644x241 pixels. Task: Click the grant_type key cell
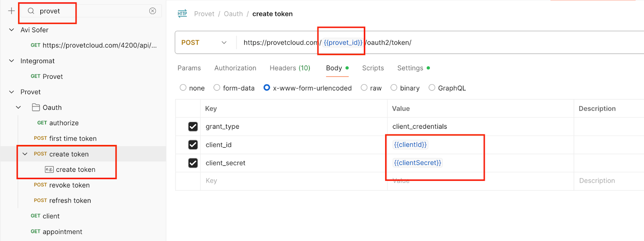click(x=294, y=127)
